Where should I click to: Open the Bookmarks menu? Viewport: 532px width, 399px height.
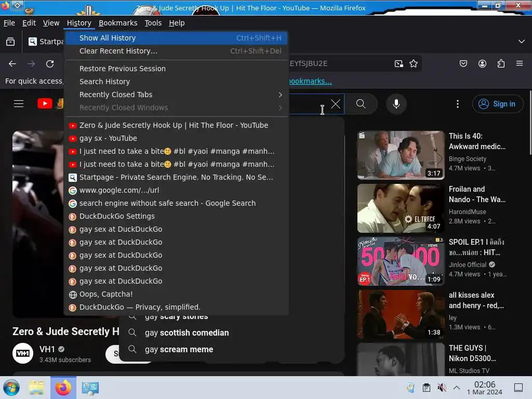(118, 23)
